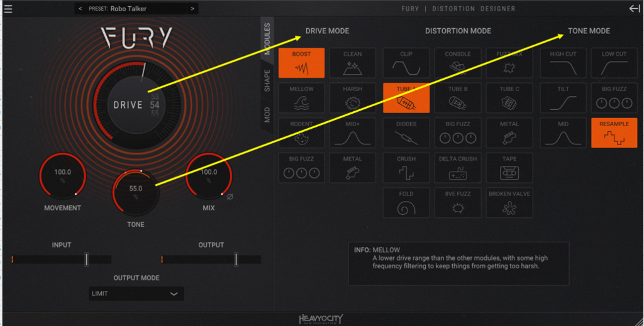644x326 pixels.
Task: Pick the Resample tone module
Action: click(614, 133)
